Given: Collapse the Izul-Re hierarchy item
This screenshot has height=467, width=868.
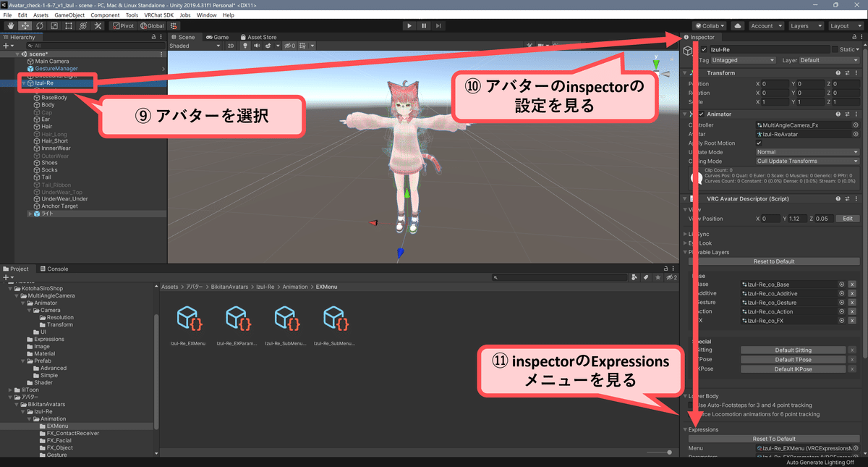Looking at the screenshot, I should (25, 83).
